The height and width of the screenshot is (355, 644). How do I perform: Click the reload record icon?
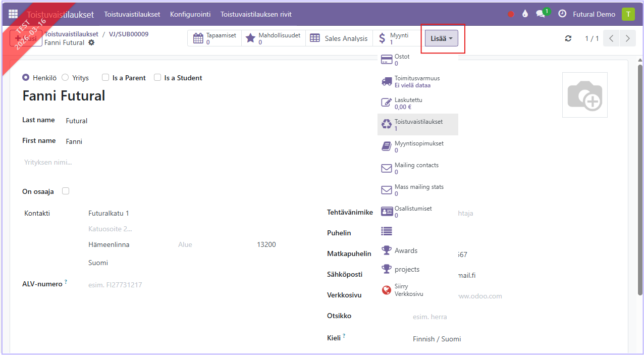tap(568, 38)
